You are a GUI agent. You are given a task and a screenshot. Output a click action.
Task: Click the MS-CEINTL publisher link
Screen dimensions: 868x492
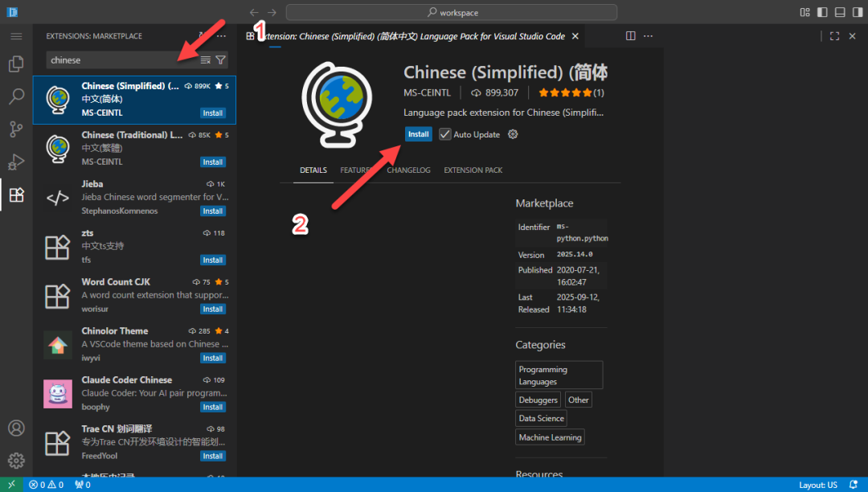tap(427, 92)
